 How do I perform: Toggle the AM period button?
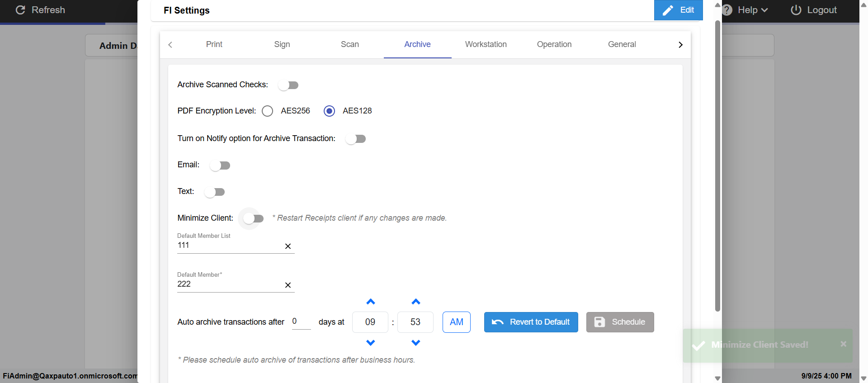[x=456, y=322]
